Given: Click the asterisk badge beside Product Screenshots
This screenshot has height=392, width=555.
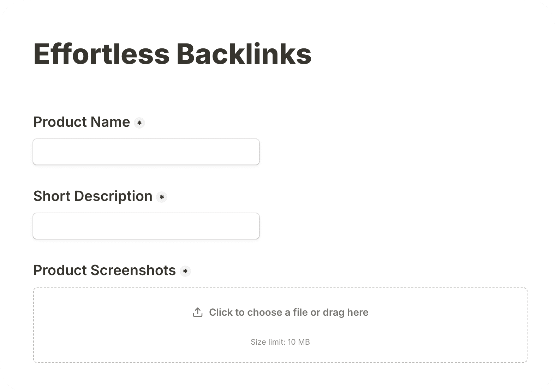Looking at the screenshot, I should click(185, 271).
